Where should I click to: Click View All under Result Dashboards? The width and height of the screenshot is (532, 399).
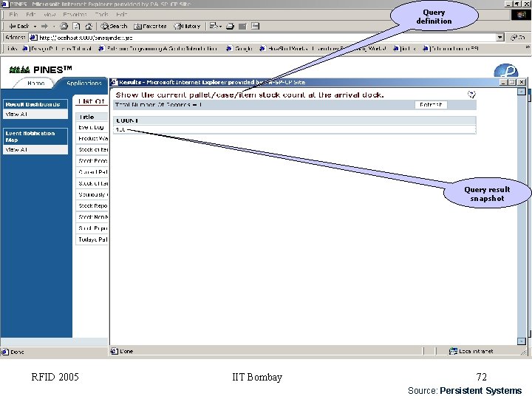[x=16, y=115]
